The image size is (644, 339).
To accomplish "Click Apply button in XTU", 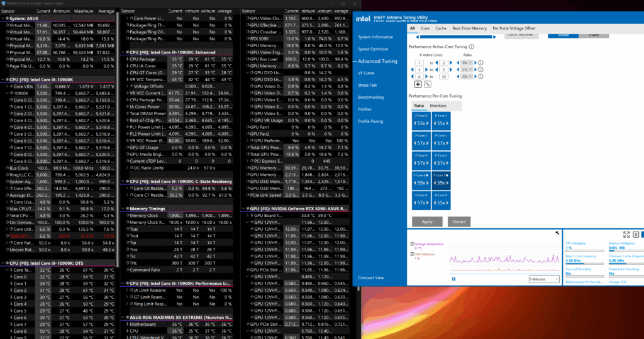I will point(427,222).
